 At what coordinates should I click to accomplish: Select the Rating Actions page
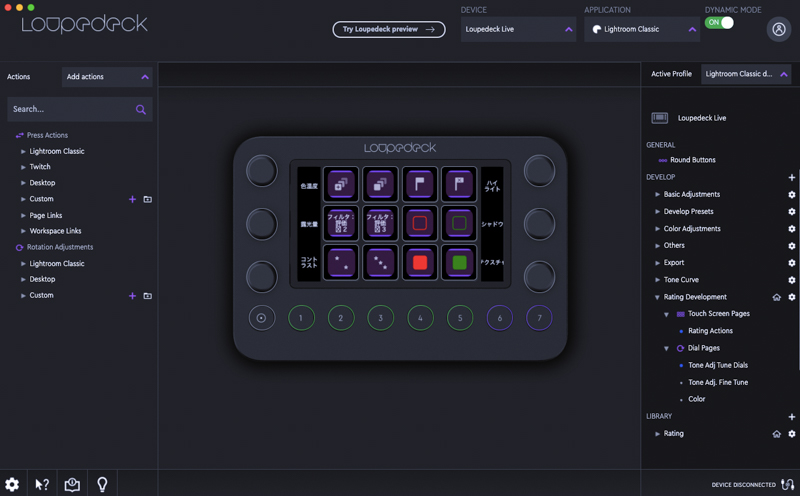pyautogui.click(x=710, y=331)
